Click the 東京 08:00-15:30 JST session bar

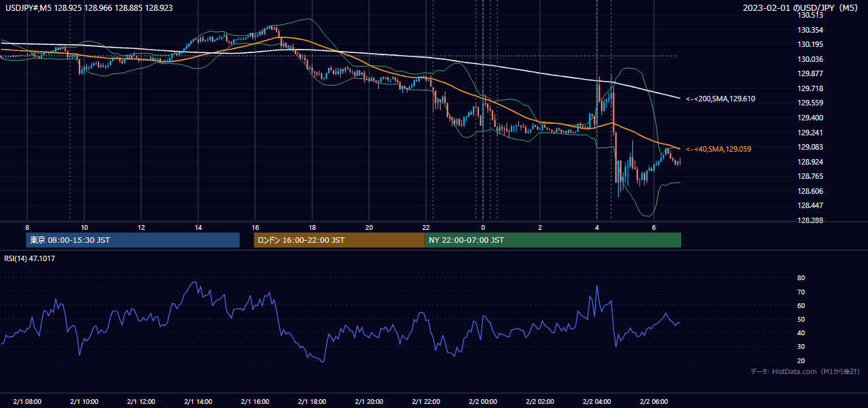point(132,240)
